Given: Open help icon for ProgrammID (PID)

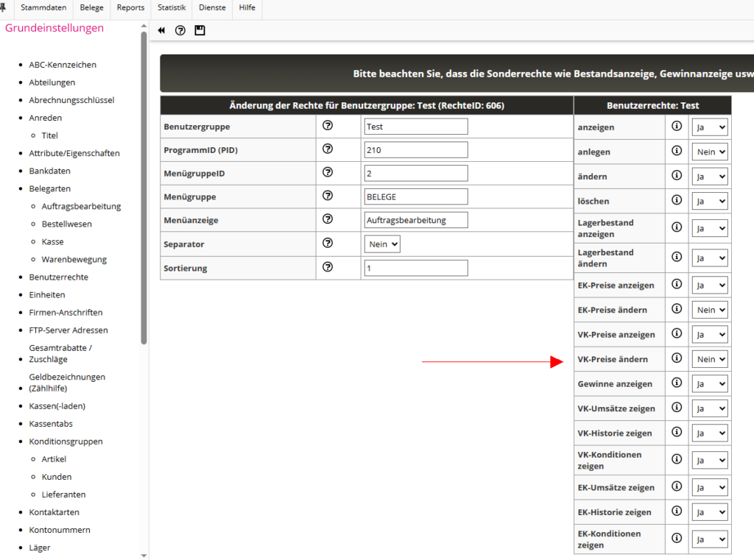Looking at the screenshot, I should [328, 149].
